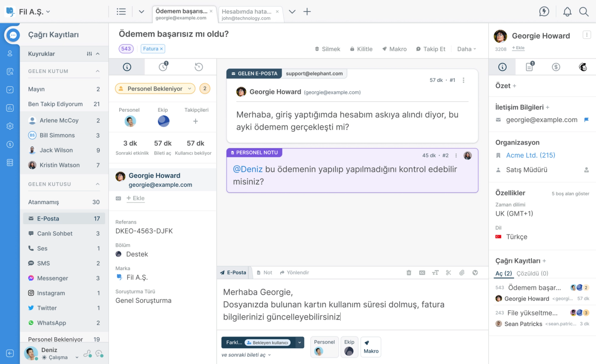This screenshot has height=364, width=596.
Task: Open the Acme Ltd. (215) organization link
Action: click(530, 155)
